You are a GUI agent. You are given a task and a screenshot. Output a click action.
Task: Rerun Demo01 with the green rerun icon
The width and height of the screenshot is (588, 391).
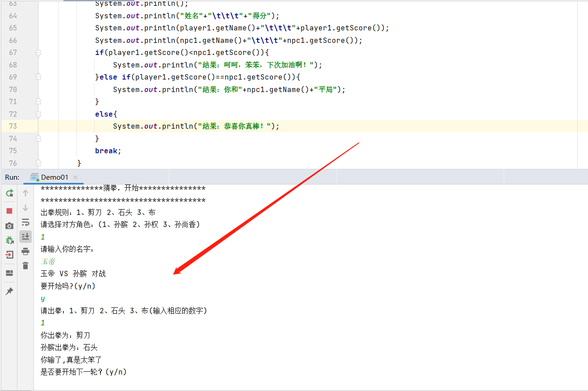tap(9, 193)
